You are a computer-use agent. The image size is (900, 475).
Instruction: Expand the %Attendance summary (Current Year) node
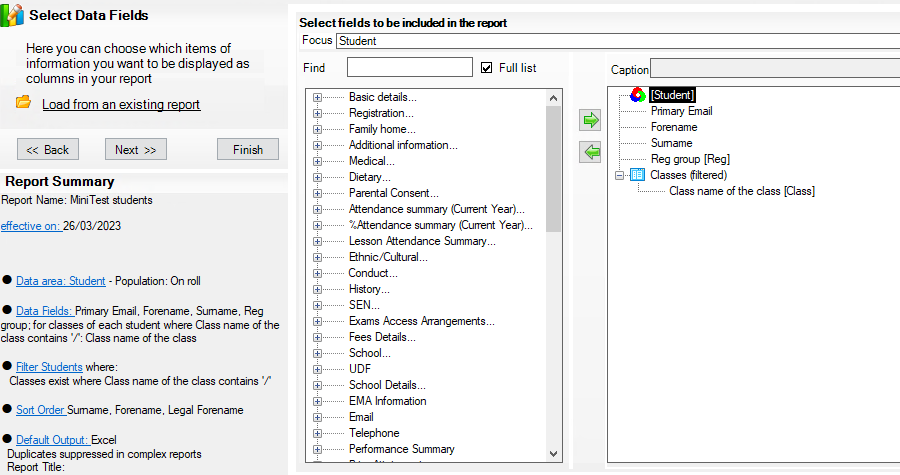tap(317, 226)
